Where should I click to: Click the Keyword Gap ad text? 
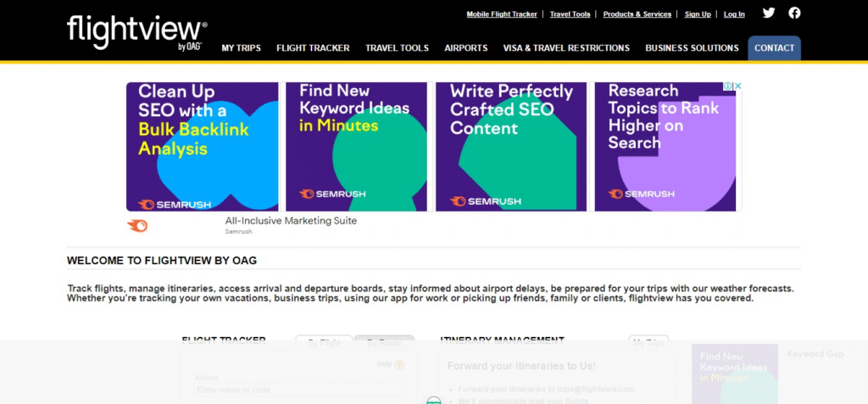tap(815, 354)
